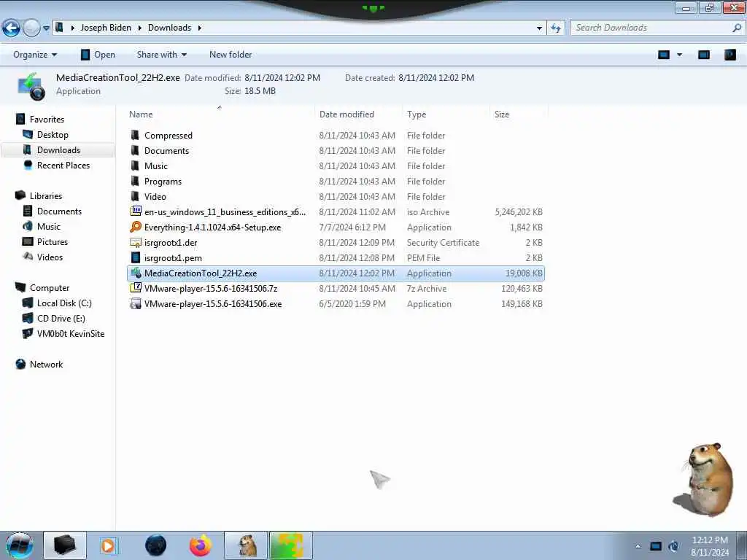The height and width of the screenshot is (560, 747).
Task: Expand the arrow after Downloads in path
Action: tap(200, 28)
